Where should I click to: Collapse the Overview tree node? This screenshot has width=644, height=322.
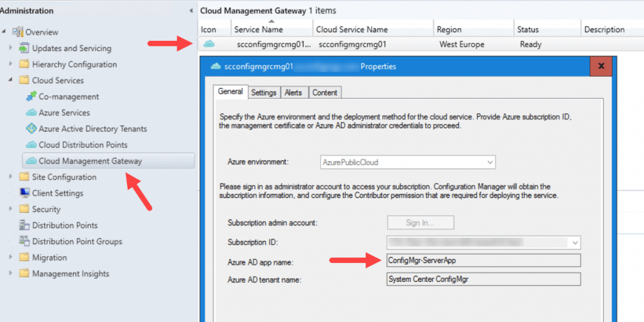tap(4, 32)
